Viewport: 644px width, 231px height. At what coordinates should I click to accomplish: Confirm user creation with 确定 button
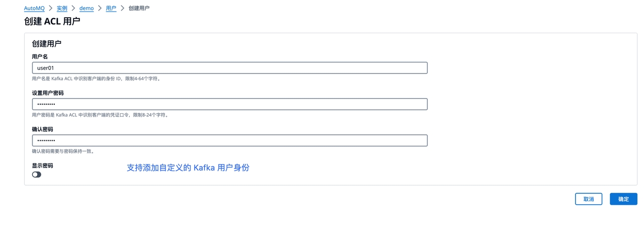click(623, 199)
